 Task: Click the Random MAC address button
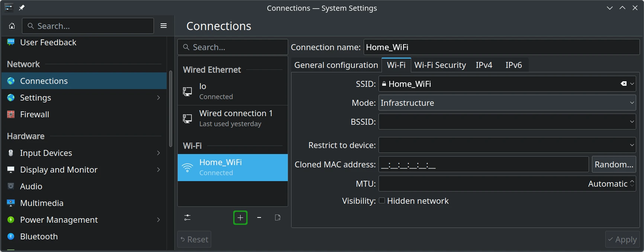614,164
